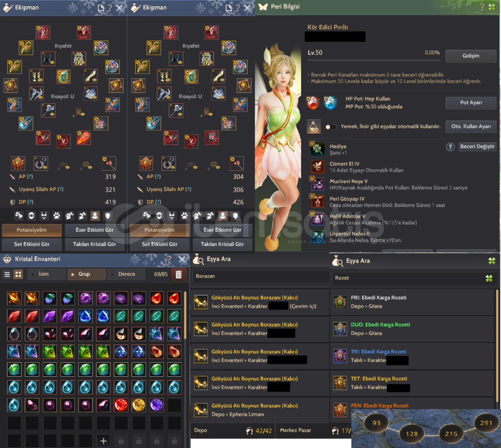Toggle pet paw visibility in left Ekipman panel
Viewport: 501px width, 448px height.
57,215
